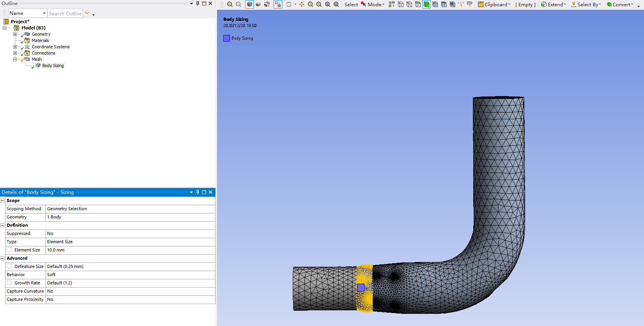Click the Search Outline input field

click(65, 13)
